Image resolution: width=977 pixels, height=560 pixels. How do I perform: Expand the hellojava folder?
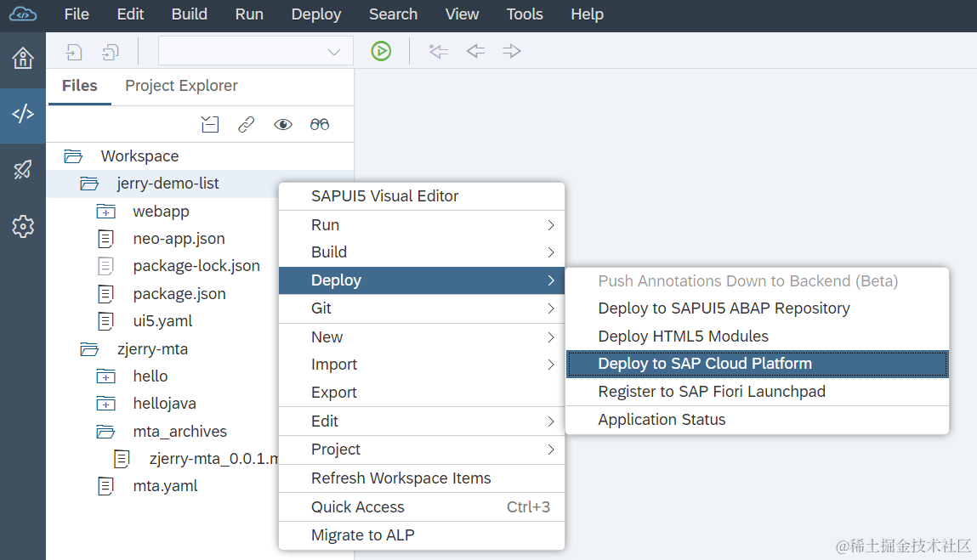(x=106, y=404)
